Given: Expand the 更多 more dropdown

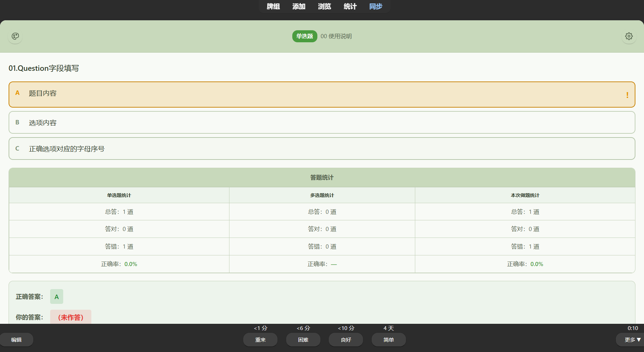Looking at the screenshot, I should pyautogui.click(x=631, y=340).
